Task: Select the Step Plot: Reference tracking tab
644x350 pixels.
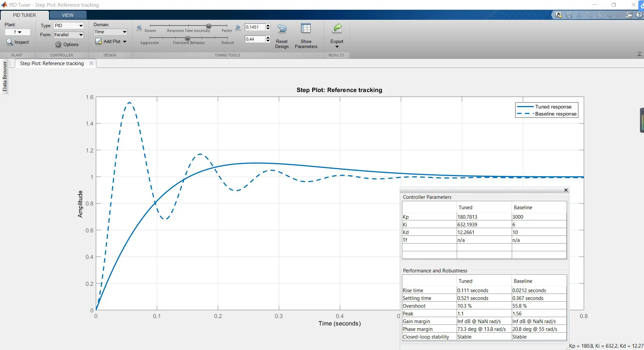Action: point(52,63)
